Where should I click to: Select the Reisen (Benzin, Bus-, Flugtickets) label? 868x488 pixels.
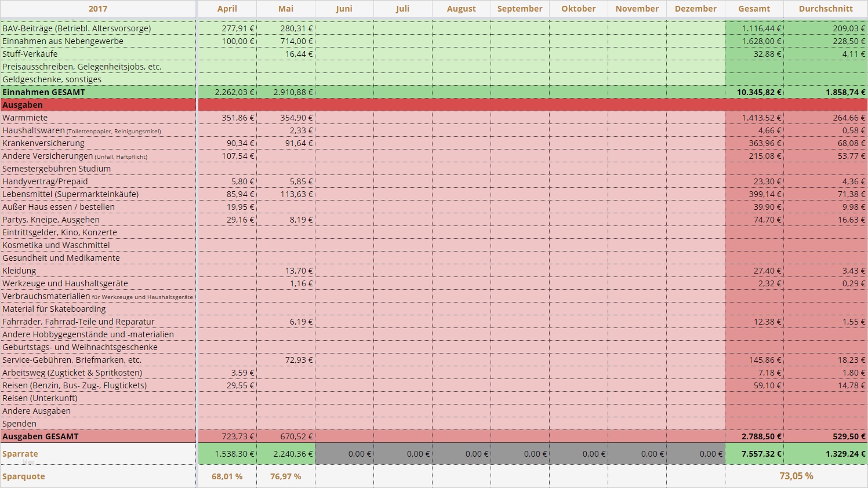tap(74, 385)
